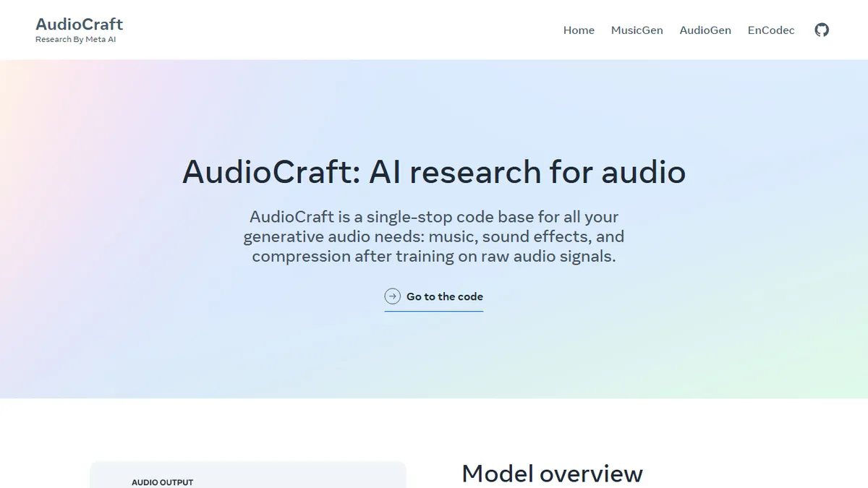
Task: Open the MusicGen page
Action: pos(637,30)
